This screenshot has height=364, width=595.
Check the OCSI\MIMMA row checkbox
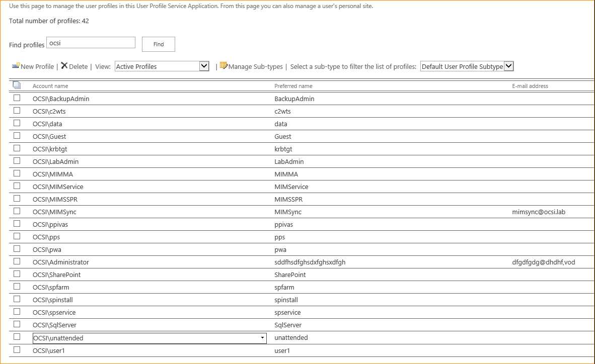17,173
